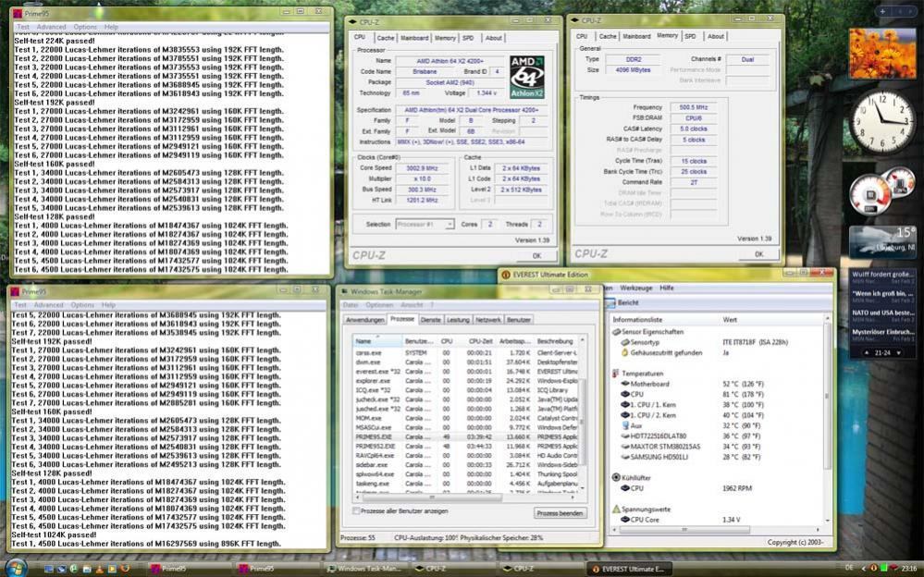Select the sidebar.exe process row

tap(465, 465)
